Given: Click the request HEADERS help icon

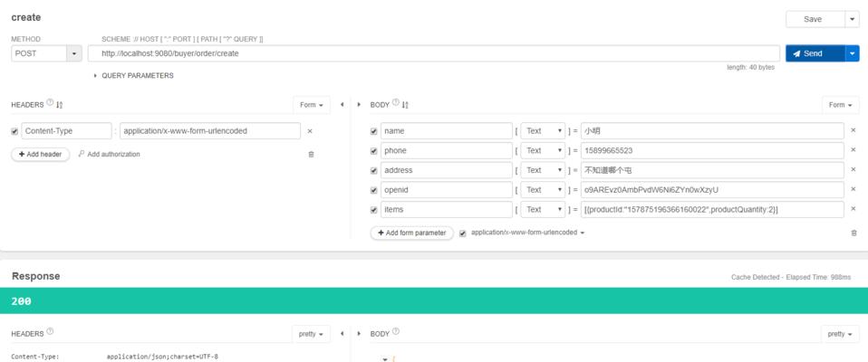Looking at the screenshot, I should click(50, 103).
